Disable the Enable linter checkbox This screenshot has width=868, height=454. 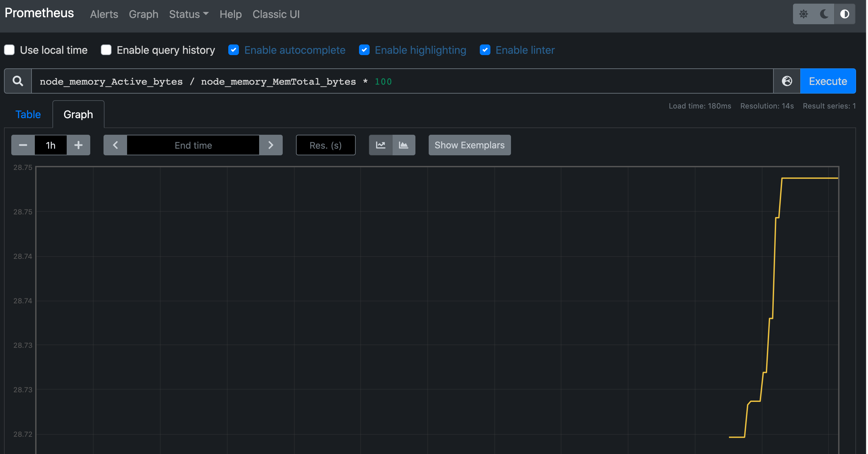coord(485,50)
